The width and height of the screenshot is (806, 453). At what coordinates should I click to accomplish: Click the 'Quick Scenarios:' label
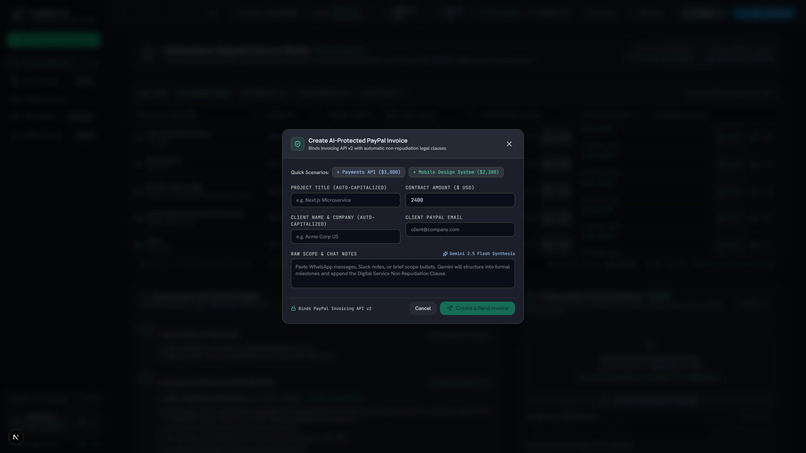[x=309, y=172]
